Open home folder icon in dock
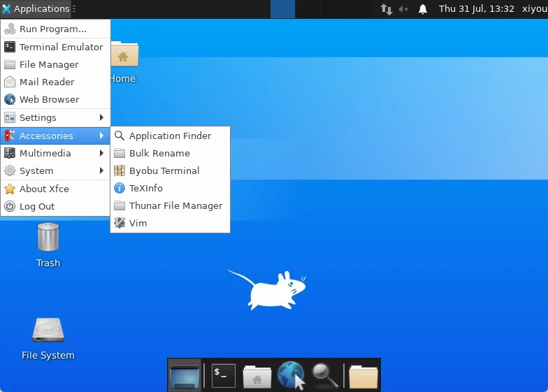The image size is (548, 392). pos(257,376)
